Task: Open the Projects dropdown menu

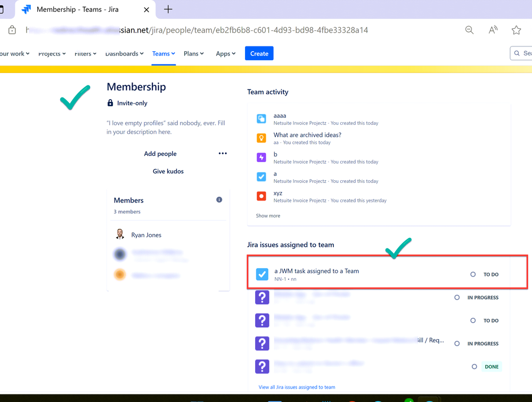Action: tap(52, 54)
